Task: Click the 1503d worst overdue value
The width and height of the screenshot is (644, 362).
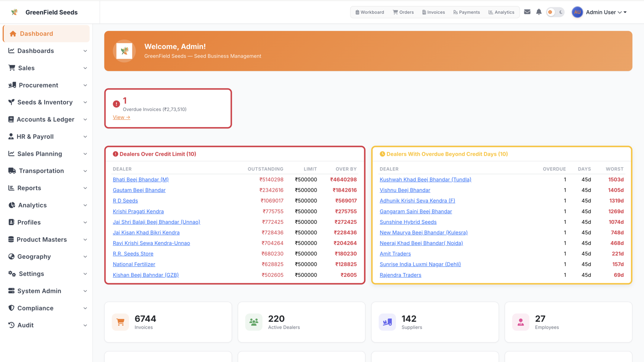Action: click(x=616, y=180)
